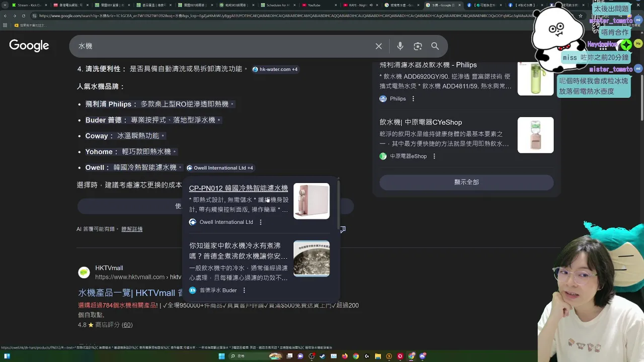Open CP-PN012 韓國冷熱智能濾水機 link
The image size is (644, 362).
tap(238, 188)
